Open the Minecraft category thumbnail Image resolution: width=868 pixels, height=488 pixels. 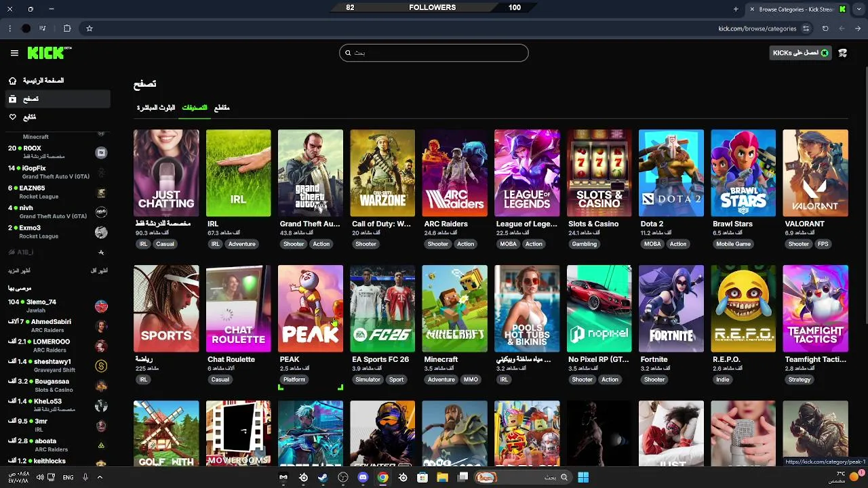point(454,308)
